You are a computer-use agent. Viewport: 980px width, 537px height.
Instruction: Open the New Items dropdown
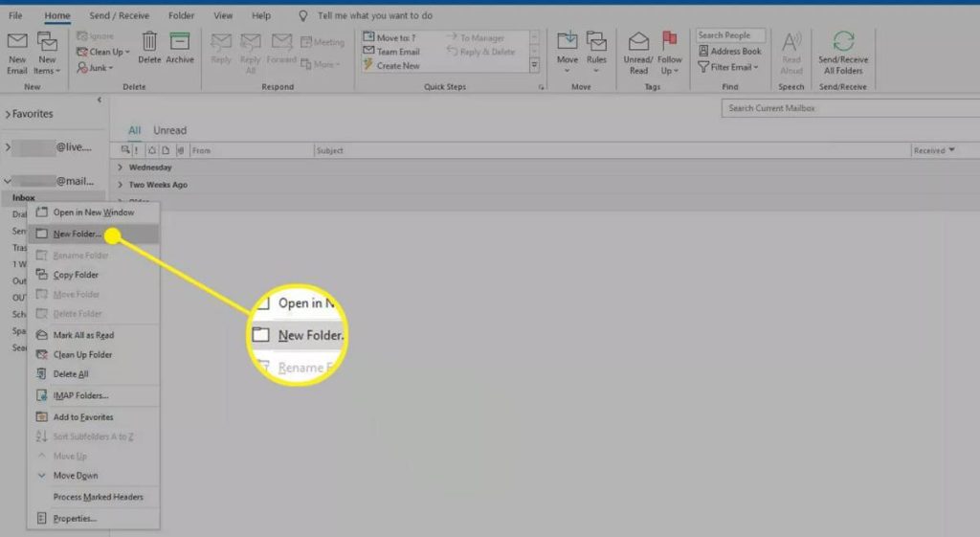point(47,70)
